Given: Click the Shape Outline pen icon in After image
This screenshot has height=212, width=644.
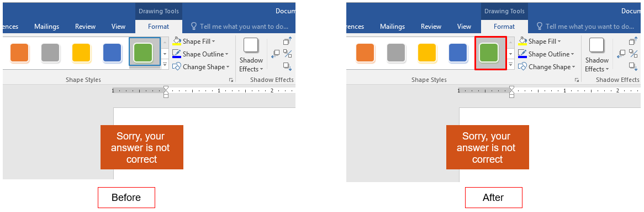Looking at the screenshot, I should click(x=522, y=54).
